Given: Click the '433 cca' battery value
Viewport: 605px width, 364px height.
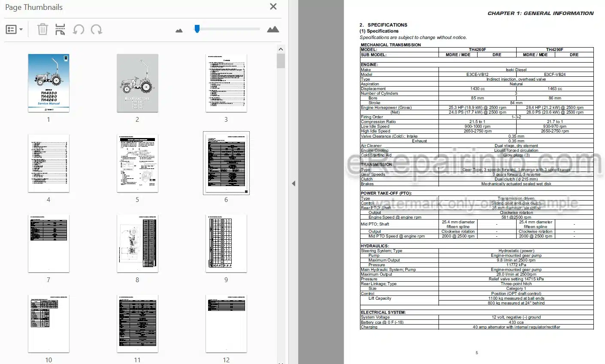Looking at the screenshot, I should [x=516, y=322].
